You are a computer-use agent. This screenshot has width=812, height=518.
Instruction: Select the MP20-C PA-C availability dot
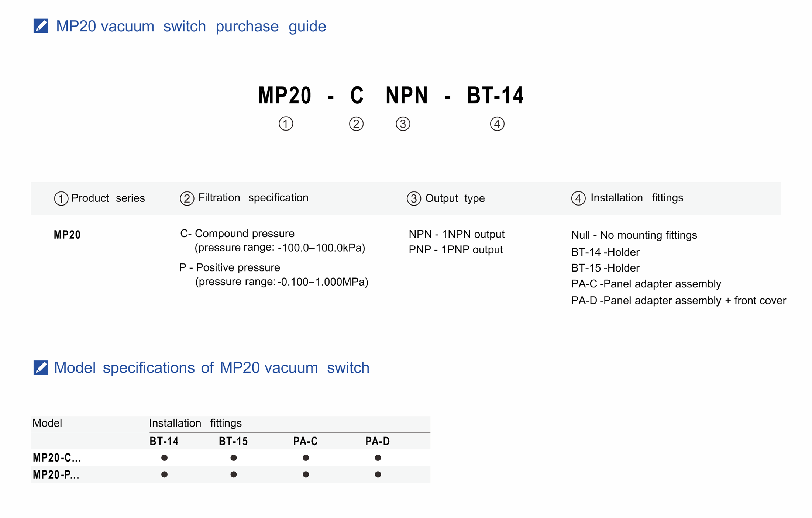point(306,457)
